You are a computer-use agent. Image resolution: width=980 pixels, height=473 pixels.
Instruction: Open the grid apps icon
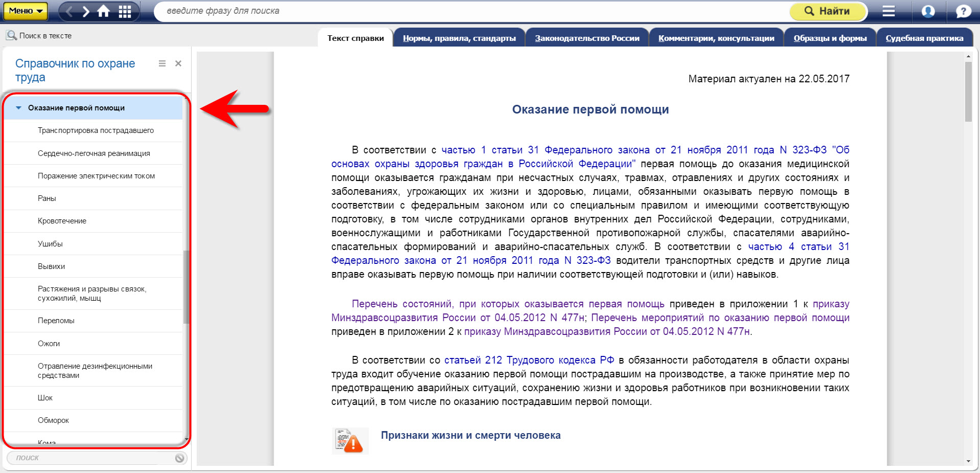(x=125, y=11)
